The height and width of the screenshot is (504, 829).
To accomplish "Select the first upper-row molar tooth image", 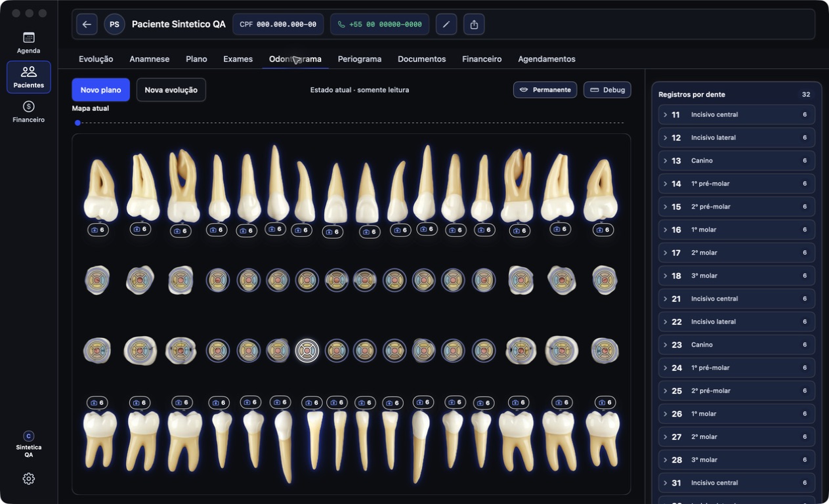I will coord(101,190).
